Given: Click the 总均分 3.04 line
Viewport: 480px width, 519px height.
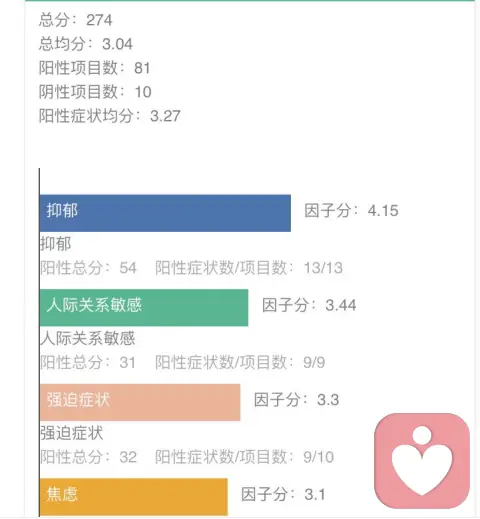Looking at the screenshot, I should tap(86, 44).
